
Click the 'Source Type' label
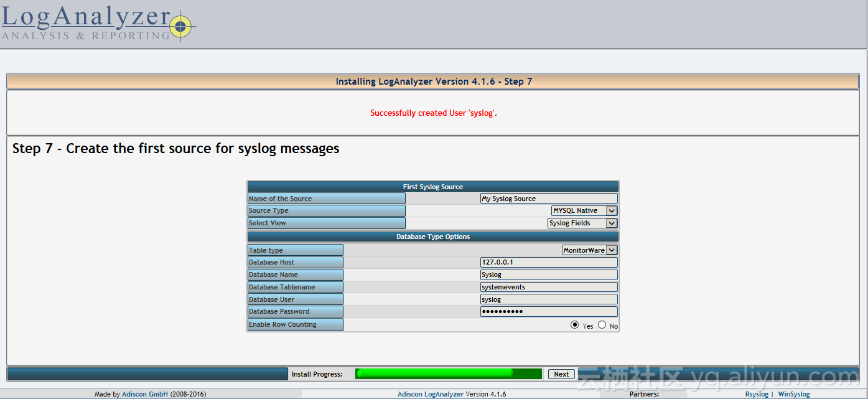click(327, 210)
